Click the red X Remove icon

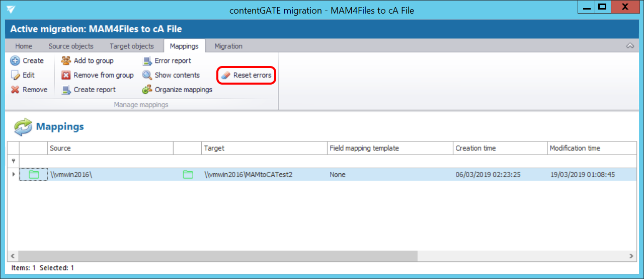pos(15,90)
